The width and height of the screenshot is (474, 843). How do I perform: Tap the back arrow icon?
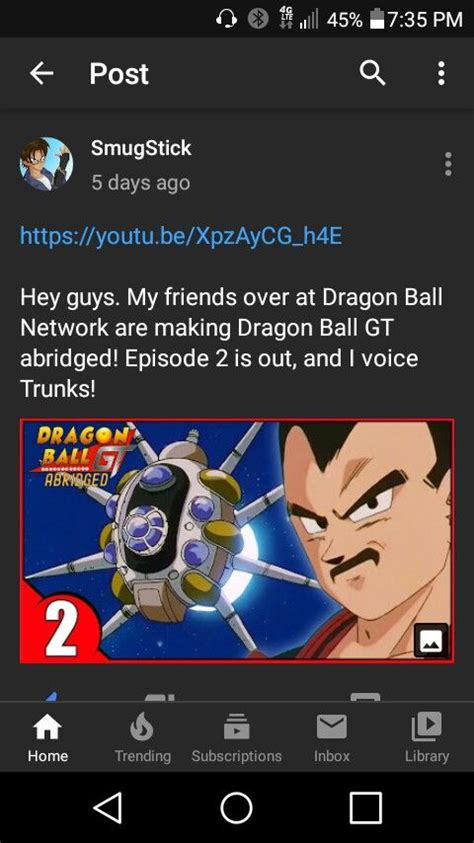41,73
